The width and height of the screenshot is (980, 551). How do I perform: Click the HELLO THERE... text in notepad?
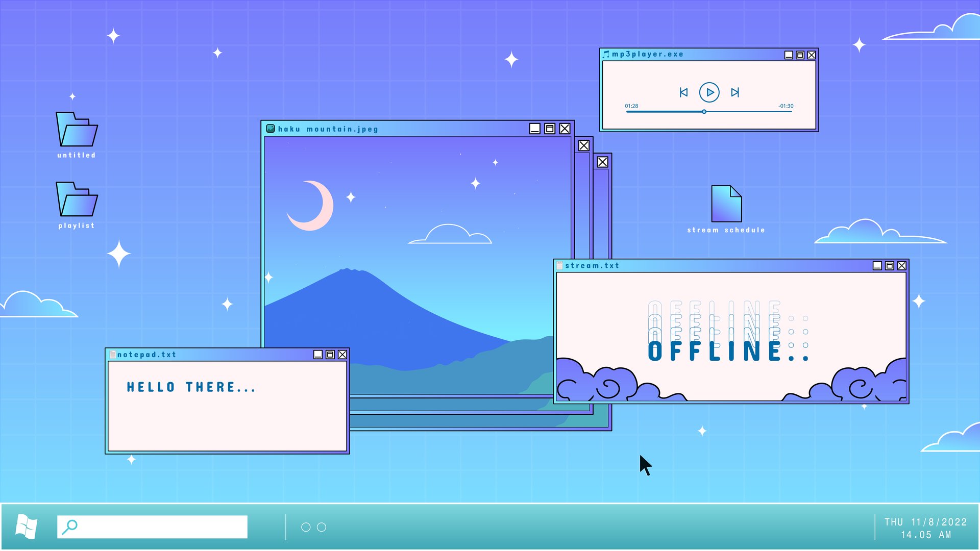tap(191, 387)
